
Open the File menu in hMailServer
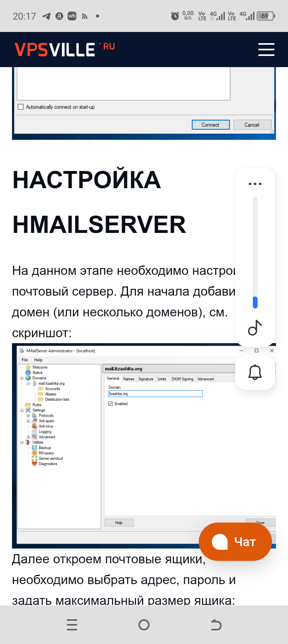pyautogui.click(x=25, y=360)
